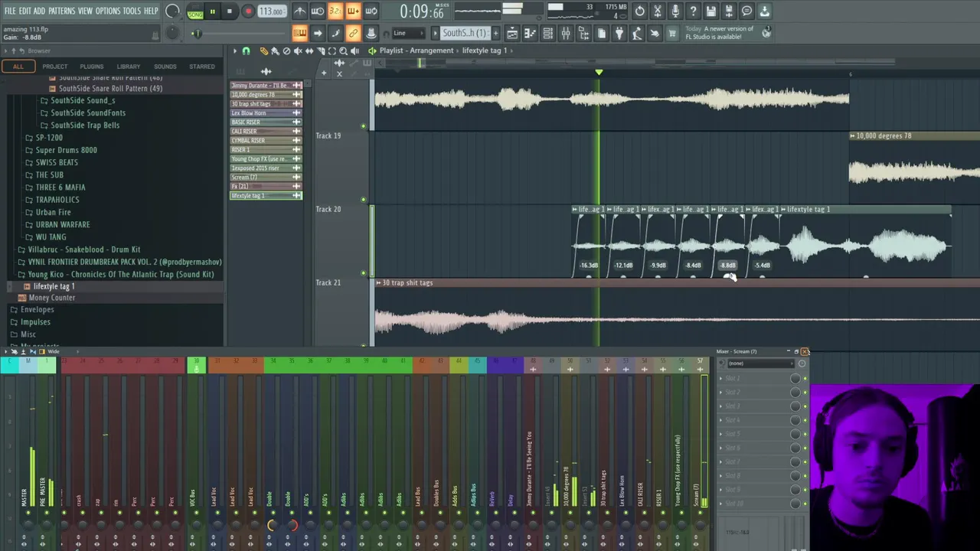
Task: Click the green playhead marker on timeline
Action: (599, 73)
